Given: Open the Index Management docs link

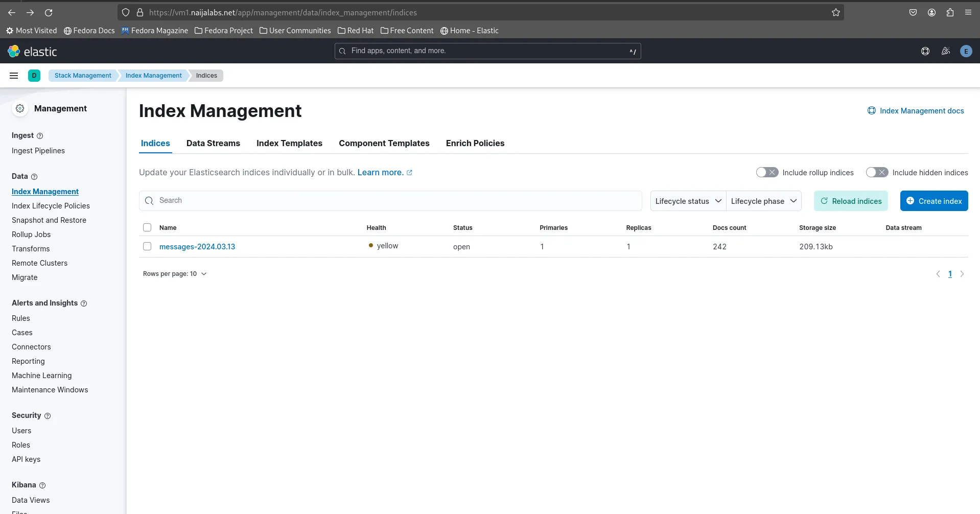Looking at the screenshot, I should click(x=916, y=111).
